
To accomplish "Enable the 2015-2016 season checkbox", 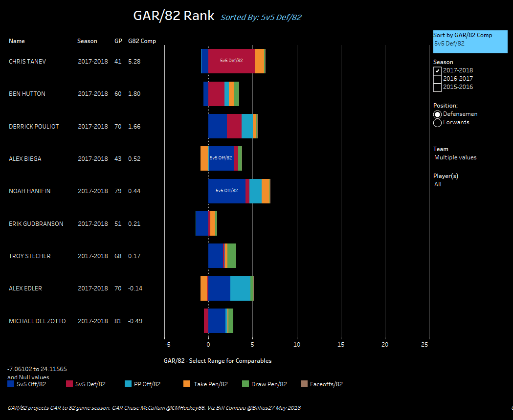I will (x=437, y=88).
